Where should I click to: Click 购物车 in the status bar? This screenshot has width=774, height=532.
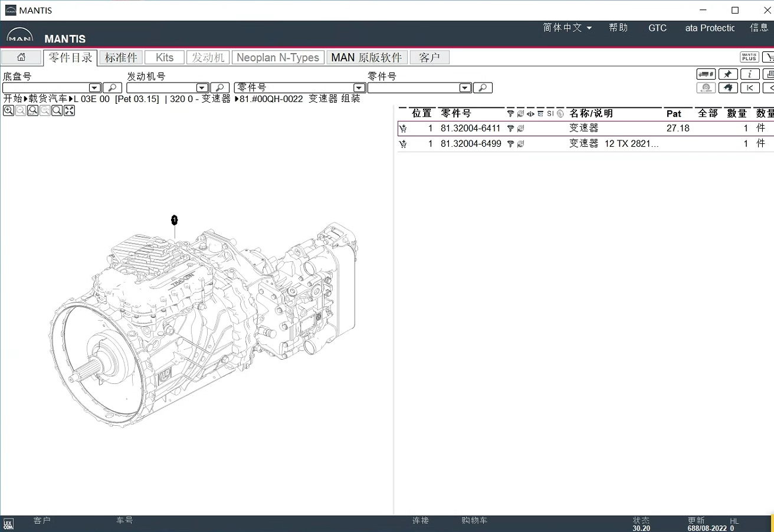click(475, 521)
